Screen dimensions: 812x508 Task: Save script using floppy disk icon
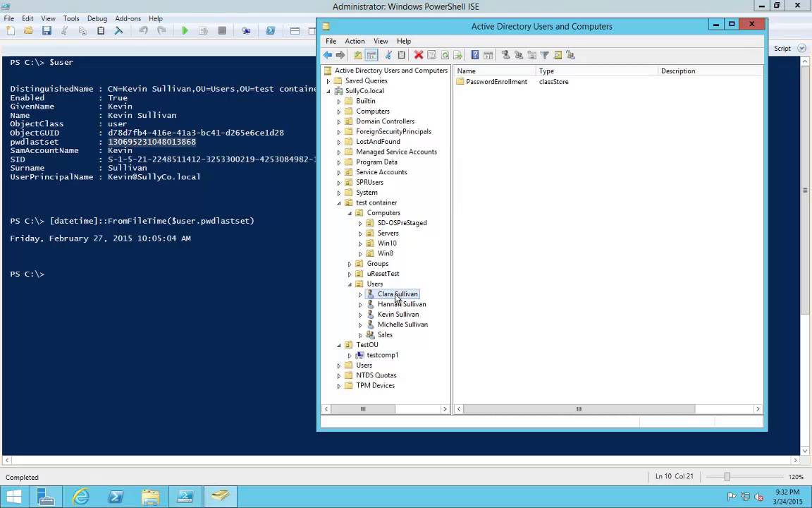[x=47, y=30]
